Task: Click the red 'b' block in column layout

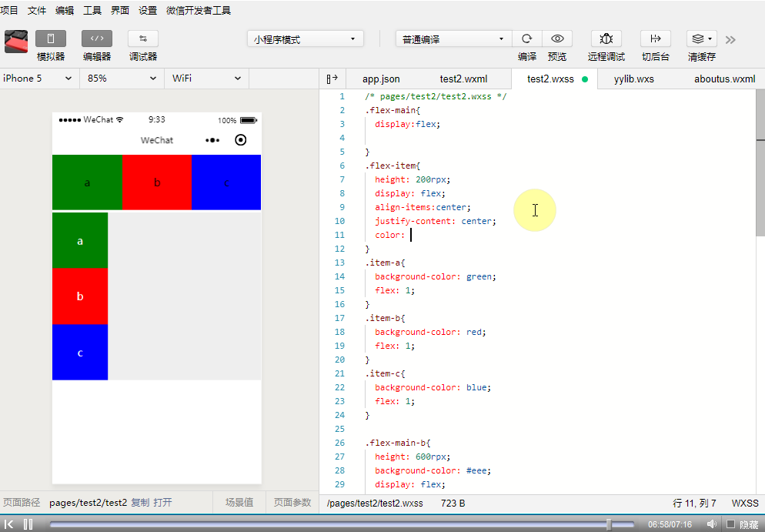Action: coord(80,296)
